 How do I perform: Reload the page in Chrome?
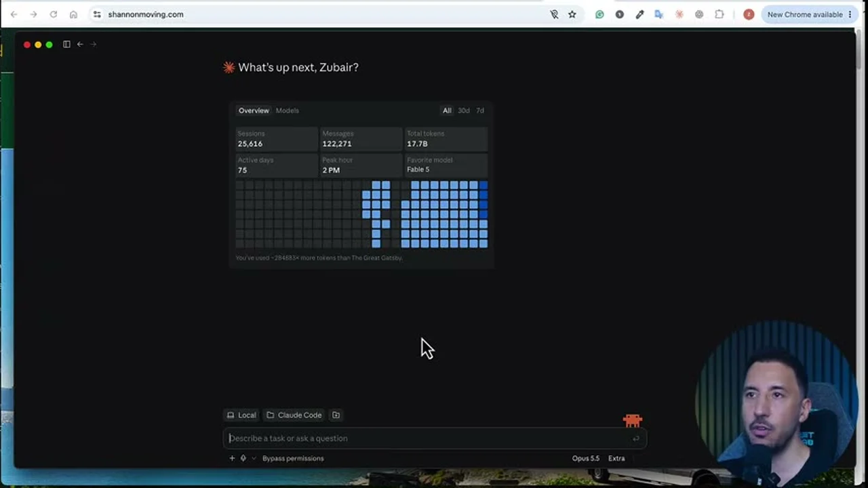click(54, 14)
